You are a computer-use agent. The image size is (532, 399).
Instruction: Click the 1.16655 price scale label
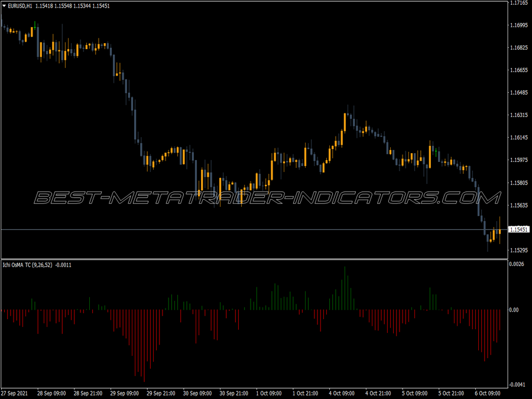point(519,70)
